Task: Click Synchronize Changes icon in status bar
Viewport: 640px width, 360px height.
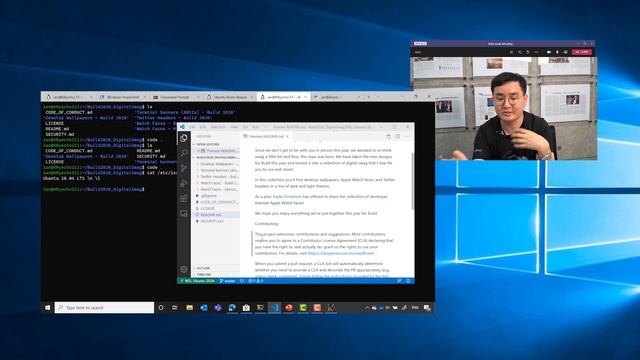Action: [x=242, y=281]
